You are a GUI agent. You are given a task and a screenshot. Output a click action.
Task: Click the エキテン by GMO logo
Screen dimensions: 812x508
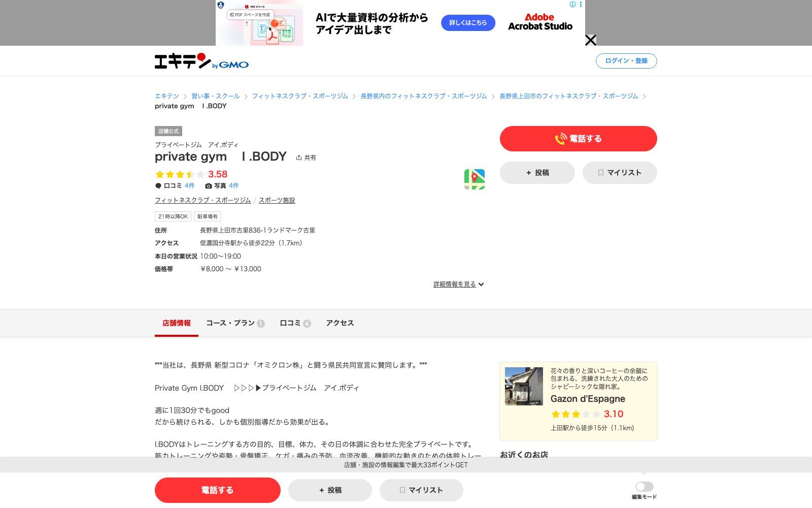pos(201,61)
